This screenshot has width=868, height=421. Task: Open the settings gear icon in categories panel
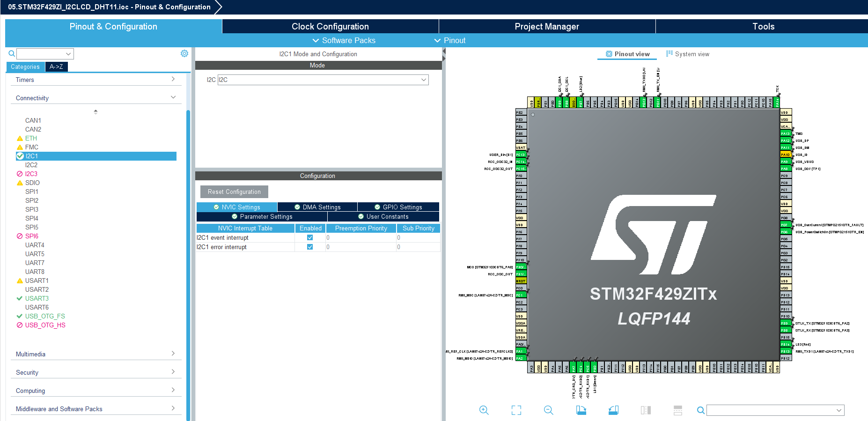pyautogui.click(x=184, y=53)
